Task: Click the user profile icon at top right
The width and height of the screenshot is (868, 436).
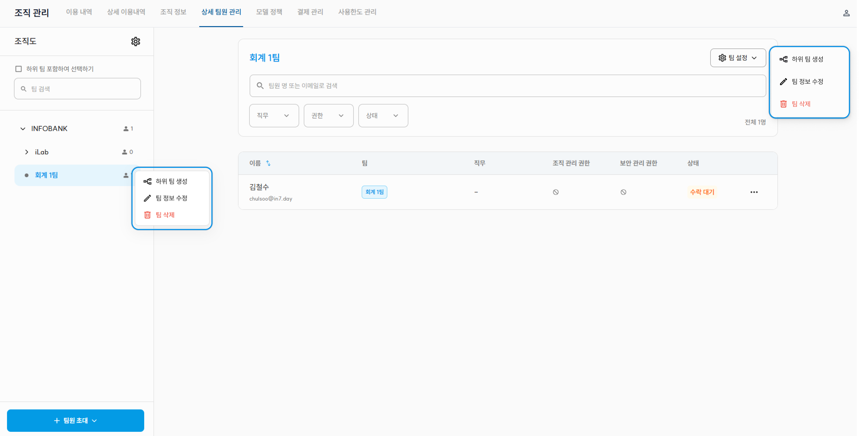Action: [x=846, y=13]
